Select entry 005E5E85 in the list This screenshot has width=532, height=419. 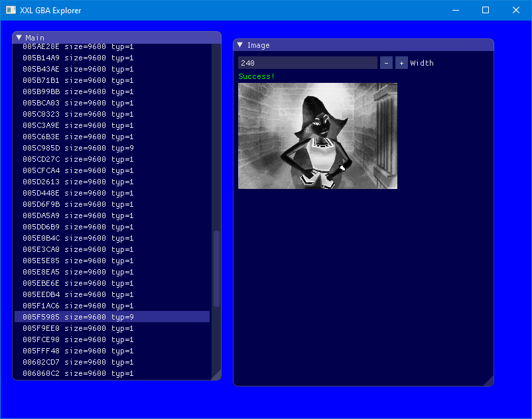112,261
